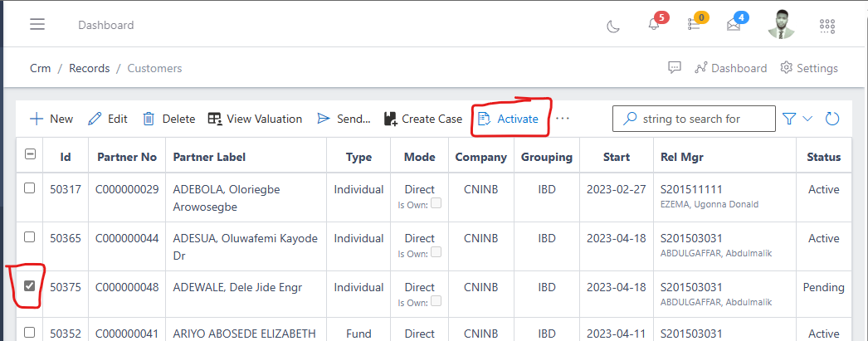Image resolution: width=868 pixels, height=341 pixels.
Task: Select ARIYO ABOSEDE ELIZABETH partner label
Action: (x=244, y=334)
